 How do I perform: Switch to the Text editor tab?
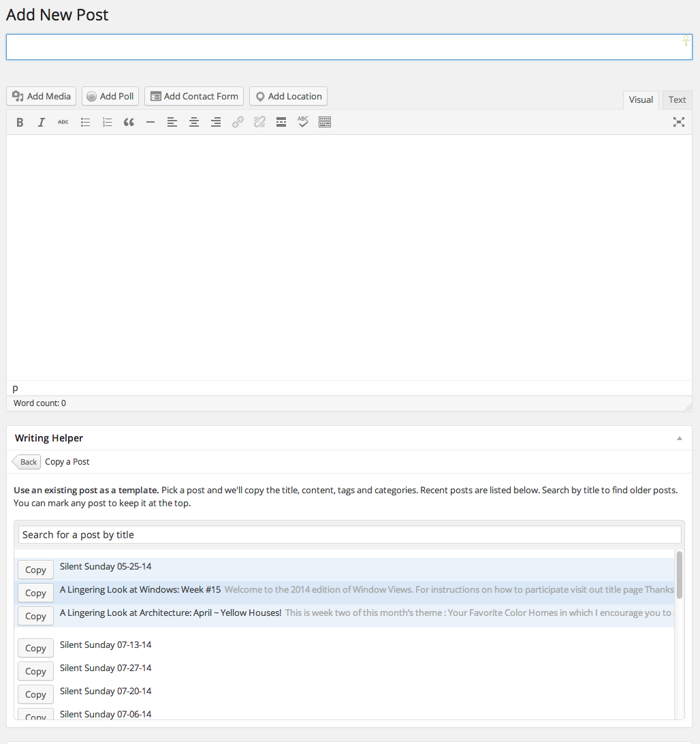677,100
